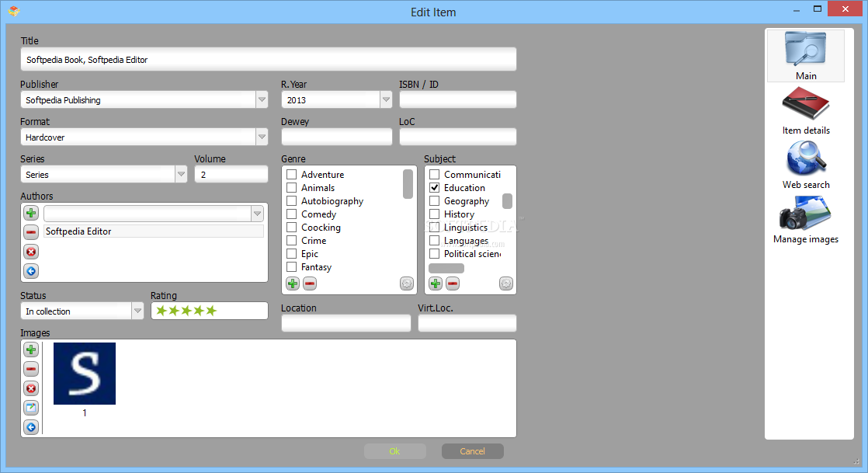
Task: Expand the Format dropdown
Action: click(262, 137)
